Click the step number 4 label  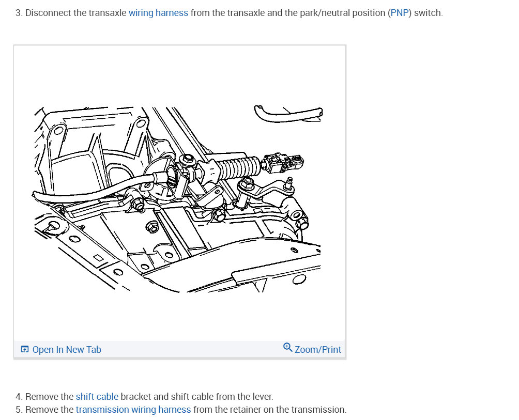[19, 397]
